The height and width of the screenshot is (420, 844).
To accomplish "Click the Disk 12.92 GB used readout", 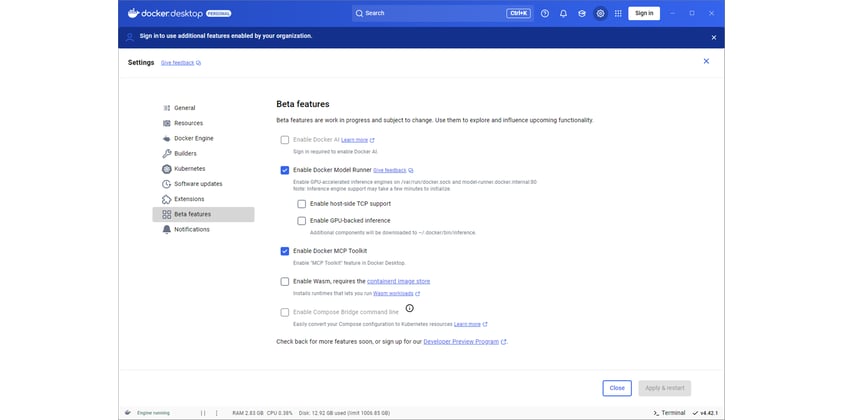I will 343,413.
